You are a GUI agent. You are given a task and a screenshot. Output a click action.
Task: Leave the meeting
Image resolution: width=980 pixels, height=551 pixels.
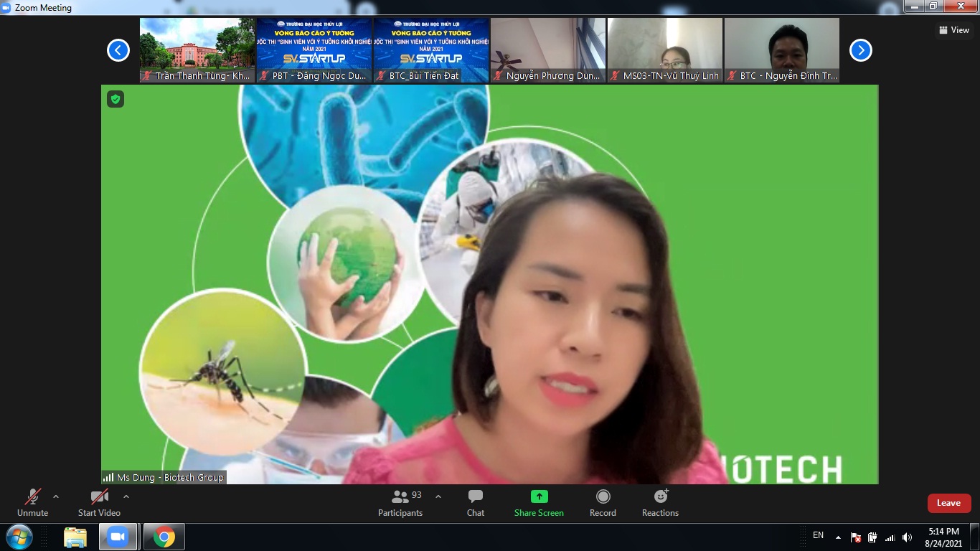coord(948,503)
